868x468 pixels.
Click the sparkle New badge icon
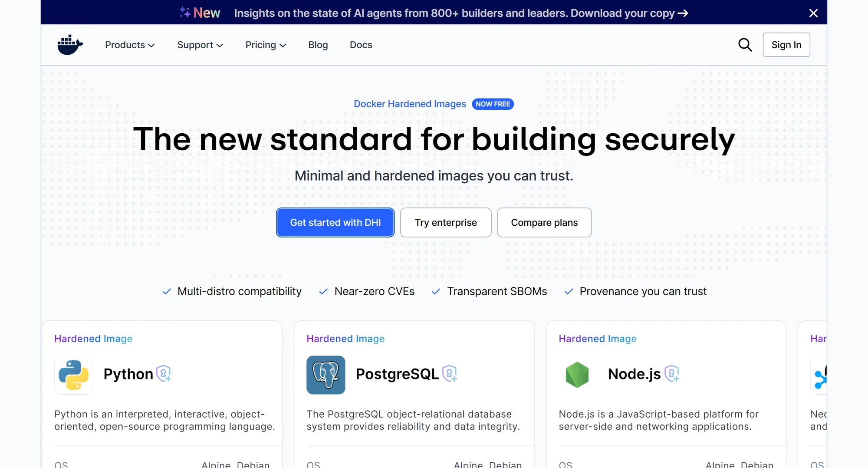click(185, 12)
